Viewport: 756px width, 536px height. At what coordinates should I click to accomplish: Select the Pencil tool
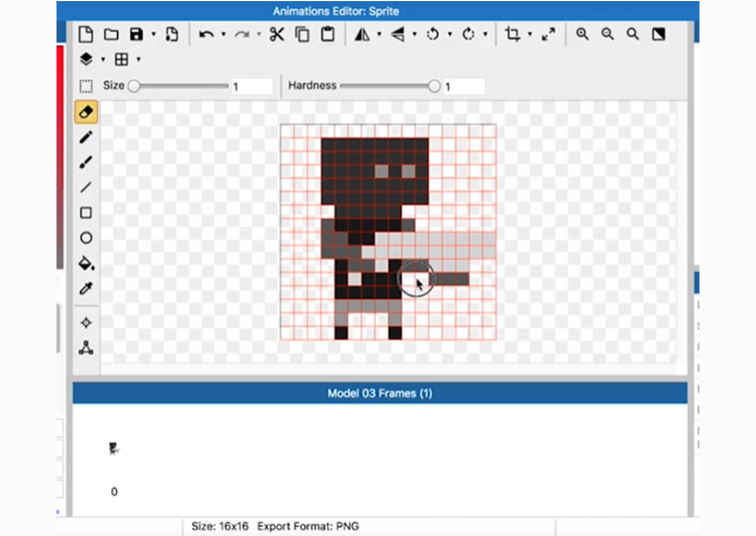[x=86, y=138]
